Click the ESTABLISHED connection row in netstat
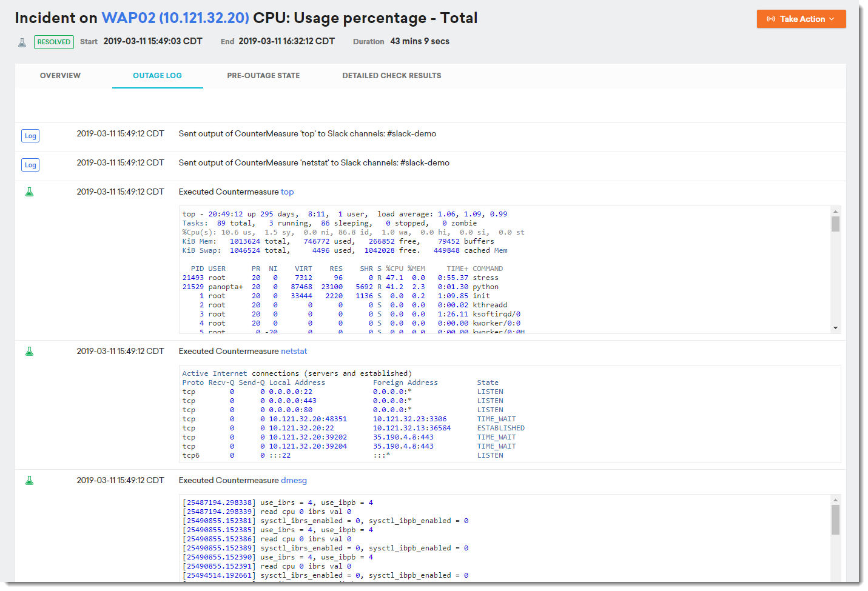Image resolution: width=868 pixels, height=591 pixels. click(354, 429)
